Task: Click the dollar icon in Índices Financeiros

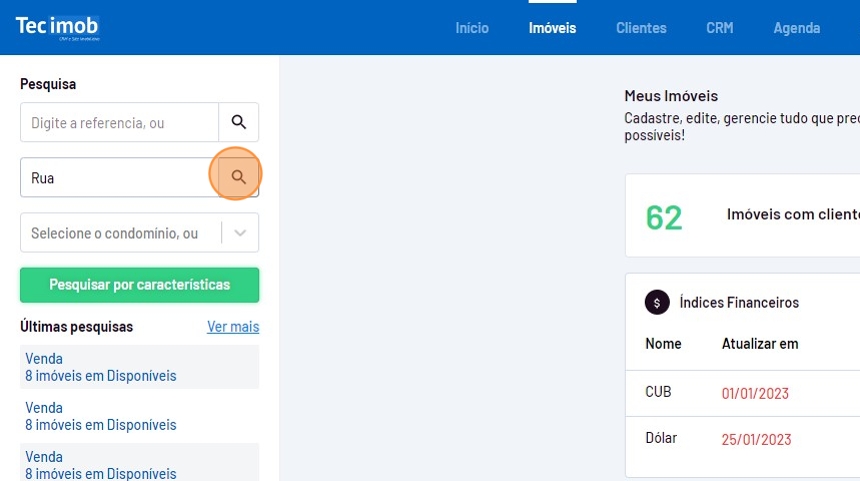Action: tap(657, 302)
